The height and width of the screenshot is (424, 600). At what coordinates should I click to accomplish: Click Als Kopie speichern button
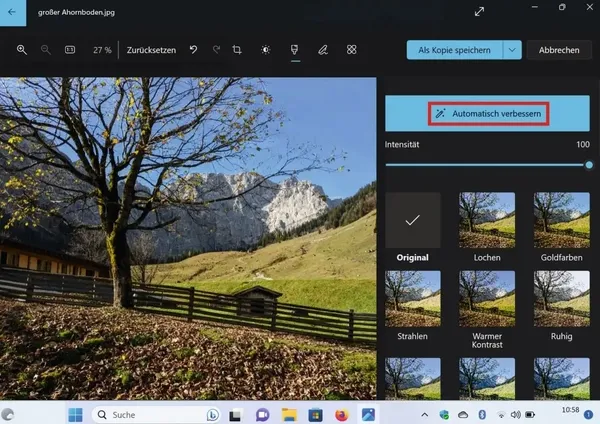pos(454,50)
